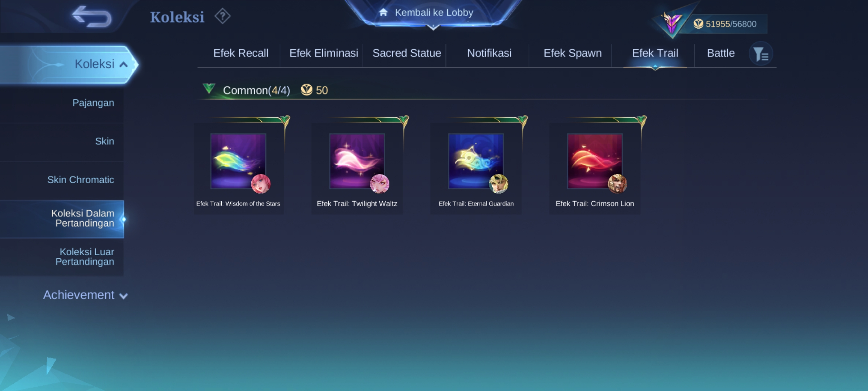Select the Wisdom of the Stars hero avatar
Viewport: 868px width, 391px height.
click(x=261, y=184)
